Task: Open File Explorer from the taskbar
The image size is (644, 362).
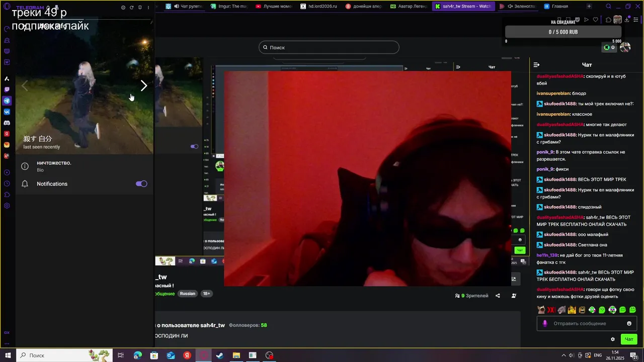Action: click(236, 355)
